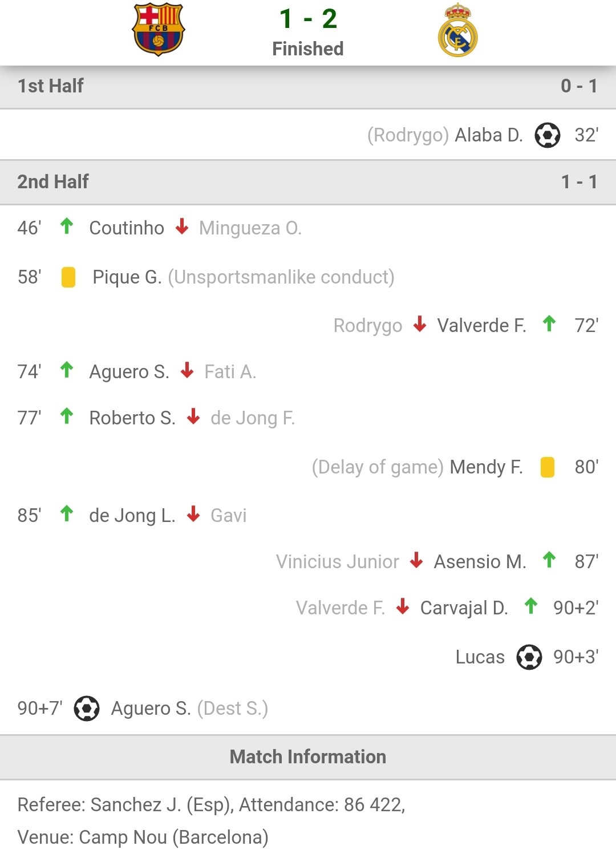Viewport: 616px width, 850px height.
Task: Click the red arrow next to Vinicius Junior
Action: point(416,560)
